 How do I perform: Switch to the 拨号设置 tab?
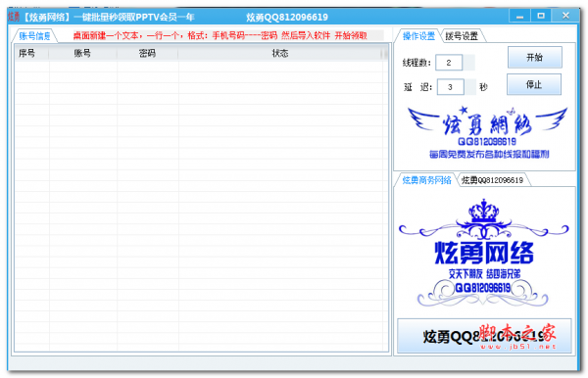462,36
